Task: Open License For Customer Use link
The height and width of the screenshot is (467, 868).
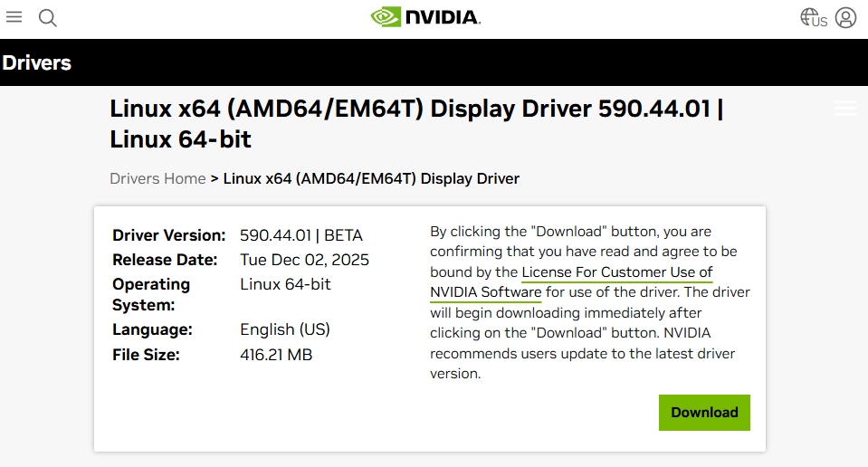Action: coord(617,272)
